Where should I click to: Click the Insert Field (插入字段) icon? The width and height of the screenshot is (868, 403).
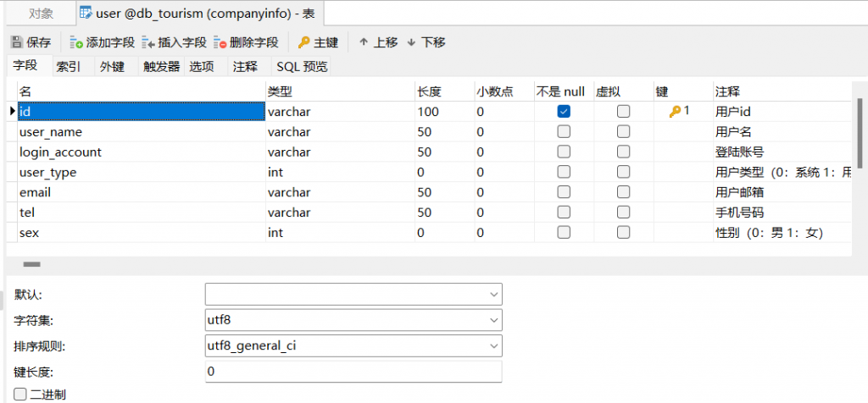tap(148, 42)
